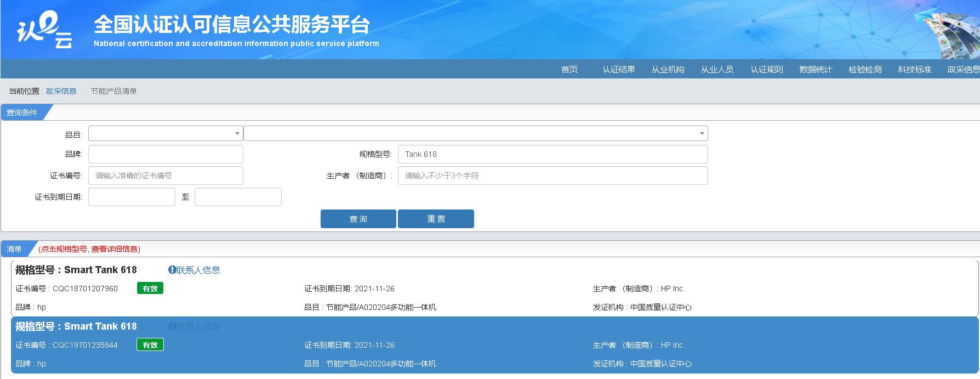Follow the 政采信息 breadcrumb link
The height and width of the screenshot is (379, 980).
(61, 91)
